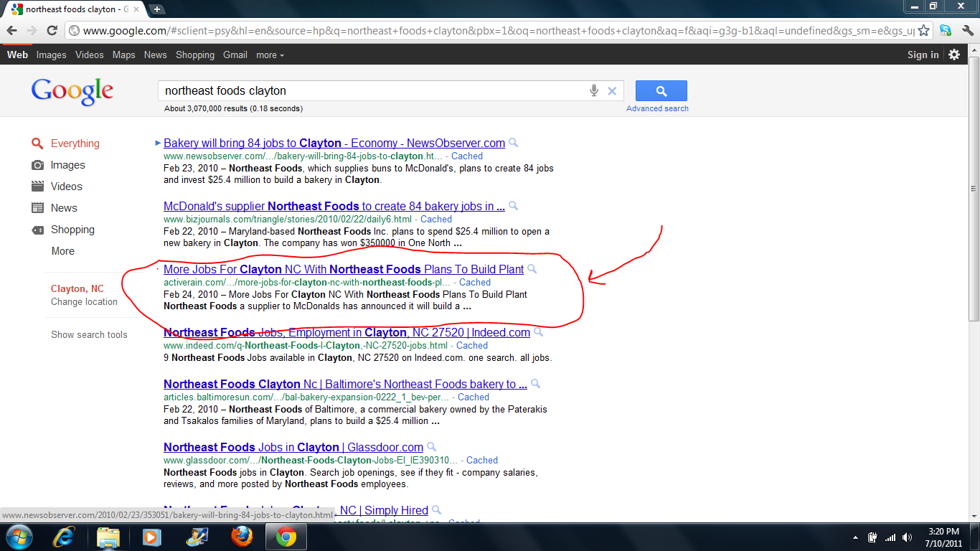Viewport: 980px width, 551px height.
Task: Click the Chrome address bar URL
Action: pyautogui.click(x=498, y=31)
